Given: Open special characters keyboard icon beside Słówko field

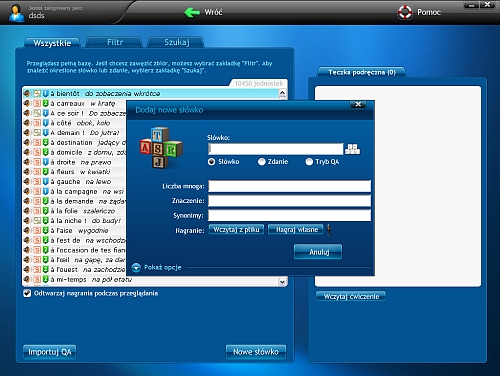Looking at the screenshot, I should [x=352, y=149].
